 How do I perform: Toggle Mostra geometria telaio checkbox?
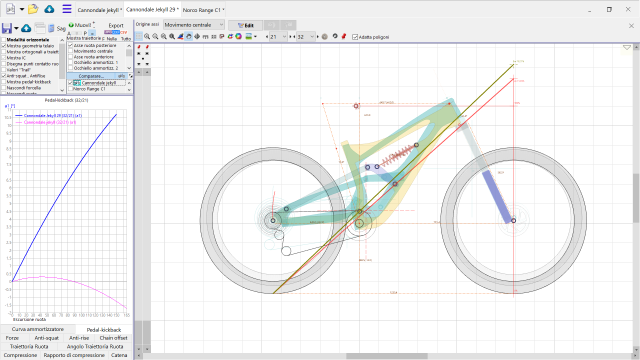pos(4,46)
